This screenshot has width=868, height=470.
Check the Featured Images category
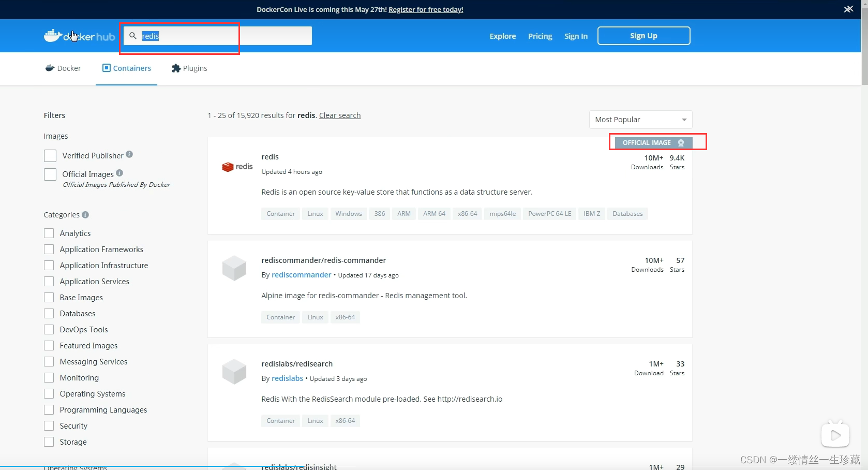(x=49, y=345)
